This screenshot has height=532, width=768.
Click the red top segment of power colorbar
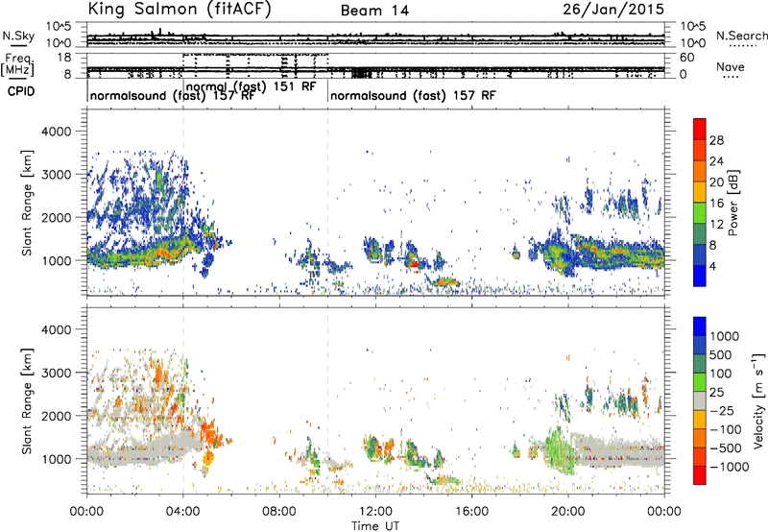700,129
